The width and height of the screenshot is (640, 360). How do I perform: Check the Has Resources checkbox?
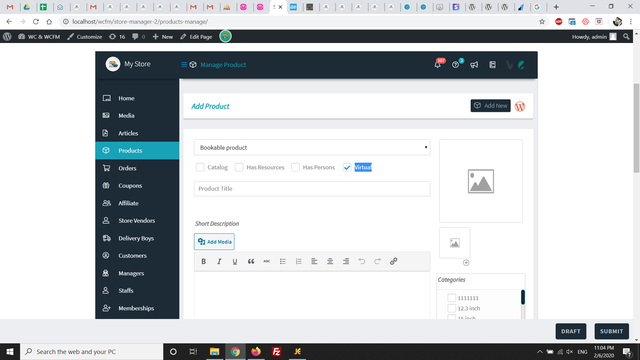coord(239,167)
